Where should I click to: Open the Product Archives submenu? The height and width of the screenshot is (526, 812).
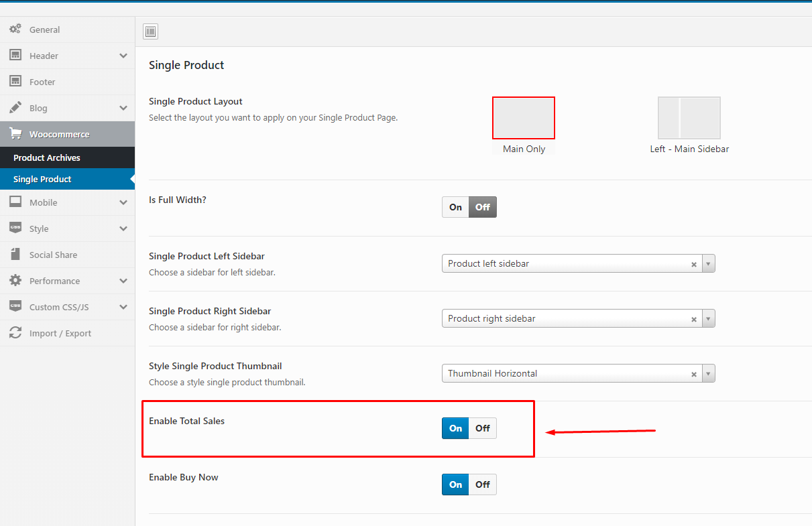coord(47,157)
